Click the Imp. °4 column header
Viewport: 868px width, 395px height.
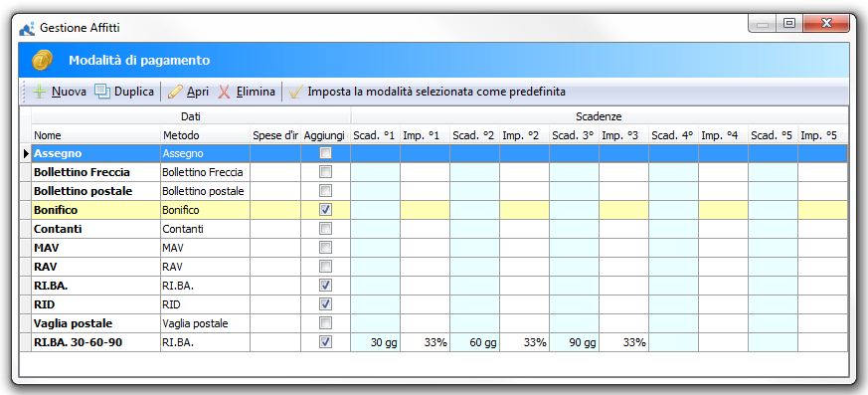coord(724,135)
